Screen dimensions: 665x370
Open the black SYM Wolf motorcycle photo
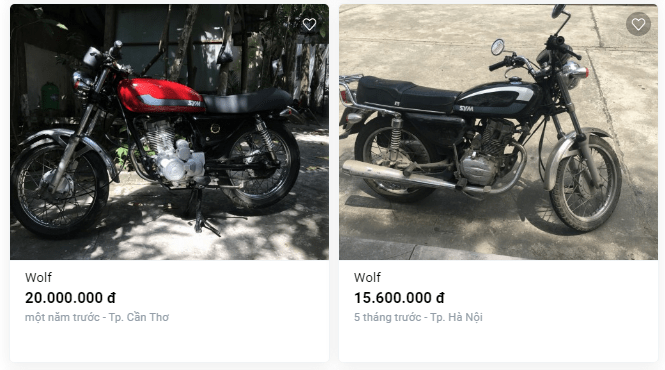pyautogui.click(x=498, y=132)
